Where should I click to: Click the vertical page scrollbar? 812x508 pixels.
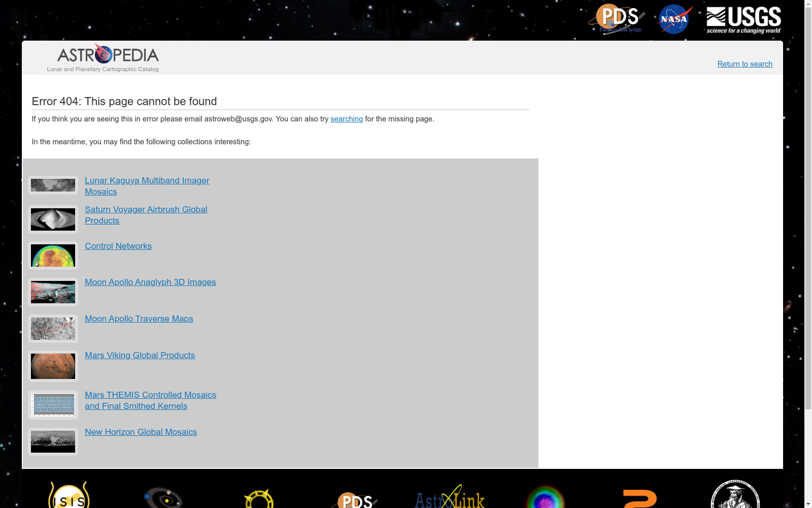pyautogui.click(x=808, y=254)
